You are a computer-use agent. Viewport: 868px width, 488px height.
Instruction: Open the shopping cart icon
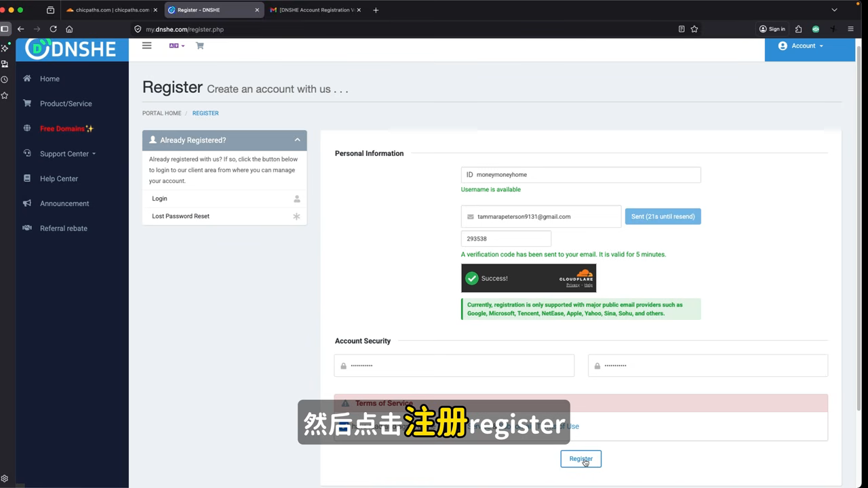(x=199, y=45)
